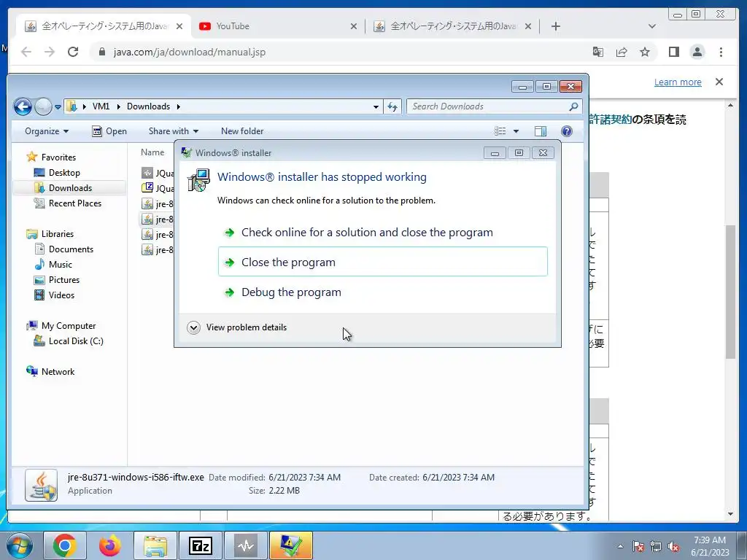Follow the Learn more link
Viewport: 747px width, 560px height.
click(678, 82)
